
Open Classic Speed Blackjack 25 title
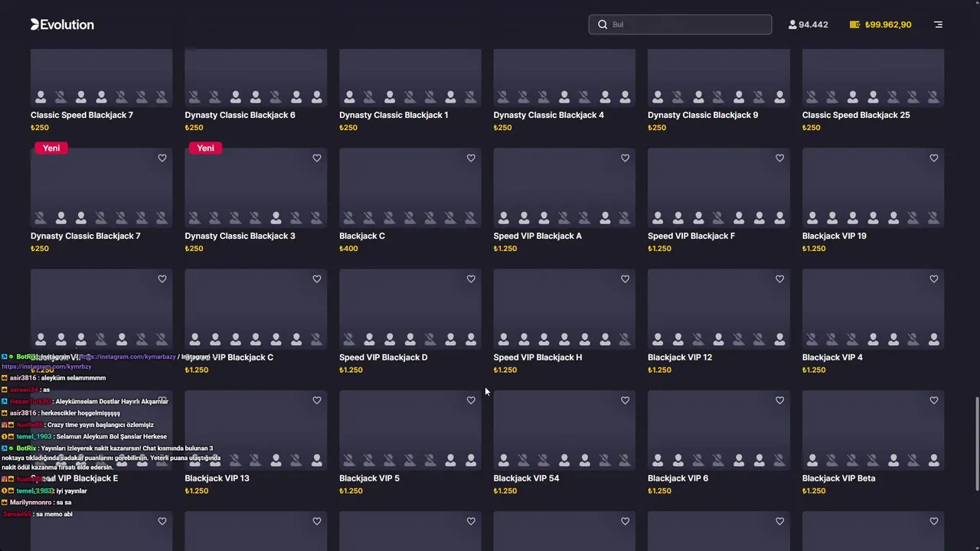pyautogui.click(x=856, y=115)
